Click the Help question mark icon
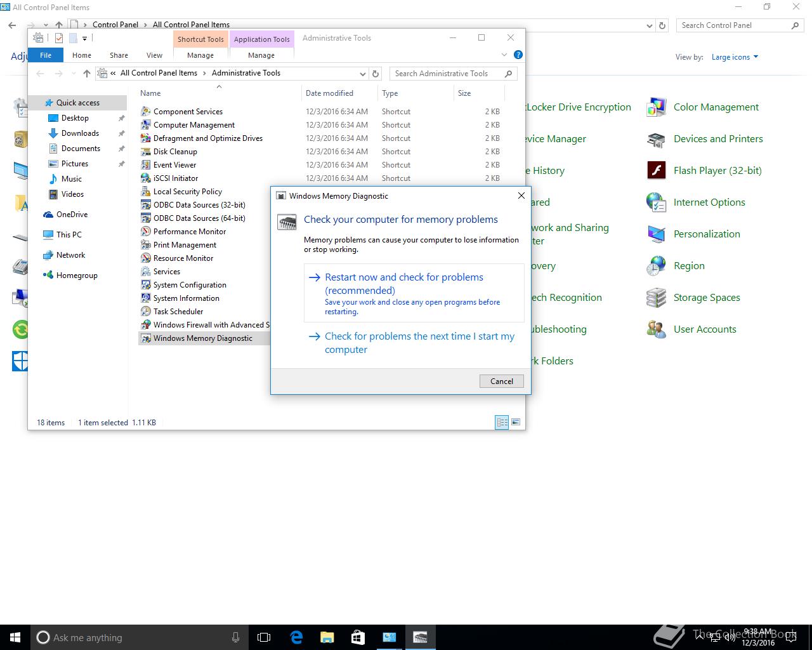The height and width of the screenshot is (650, 812). [x=518, y=55]
